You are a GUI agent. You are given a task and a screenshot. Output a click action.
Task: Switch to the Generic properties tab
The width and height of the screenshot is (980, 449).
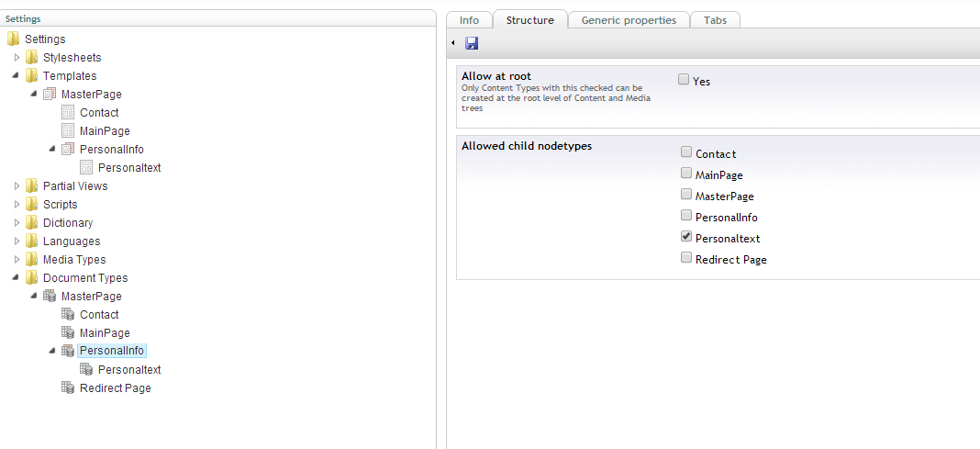[x=629, y=20]
